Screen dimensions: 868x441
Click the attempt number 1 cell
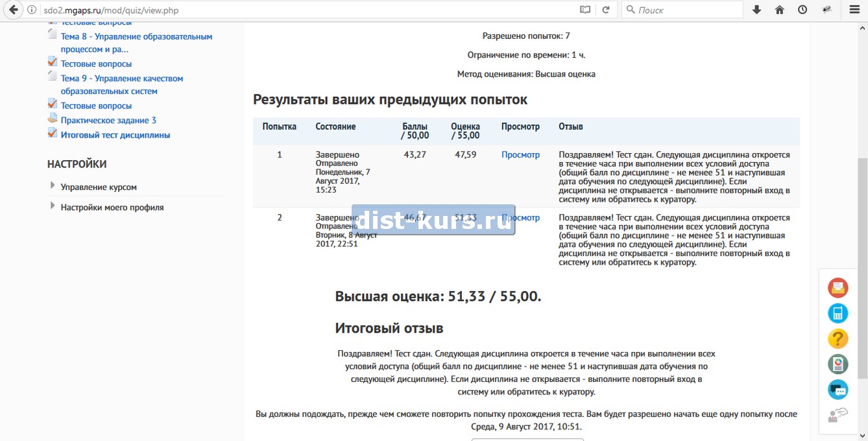click(x=280, y=154)
